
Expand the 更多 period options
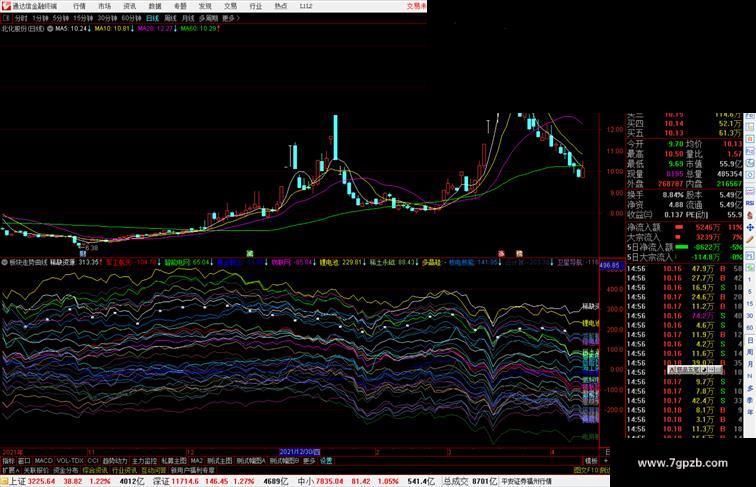tap(230, 18)
